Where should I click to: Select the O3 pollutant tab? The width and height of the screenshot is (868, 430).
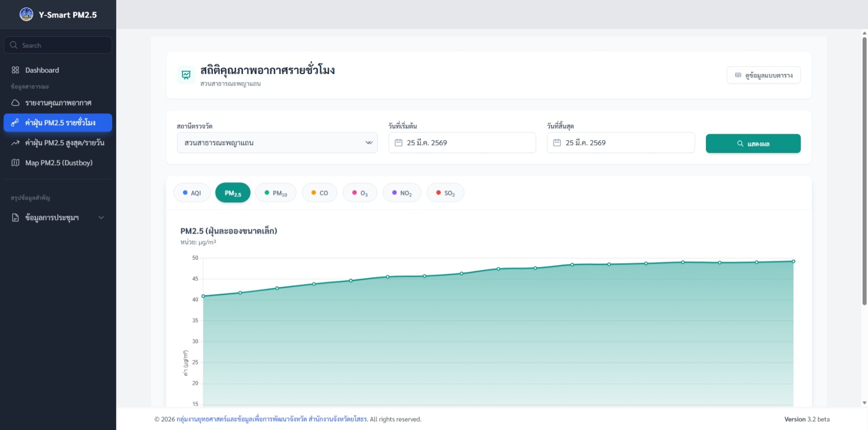click(x=360, y=193)
